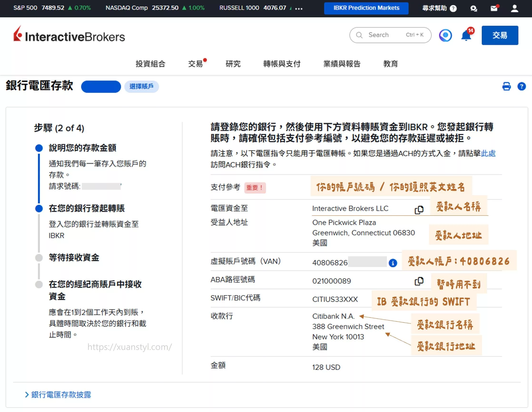Image resolution: width=532 pixels, height=412 pixels.
Task: Show info for virtual account number
Action: pos(393,263)
